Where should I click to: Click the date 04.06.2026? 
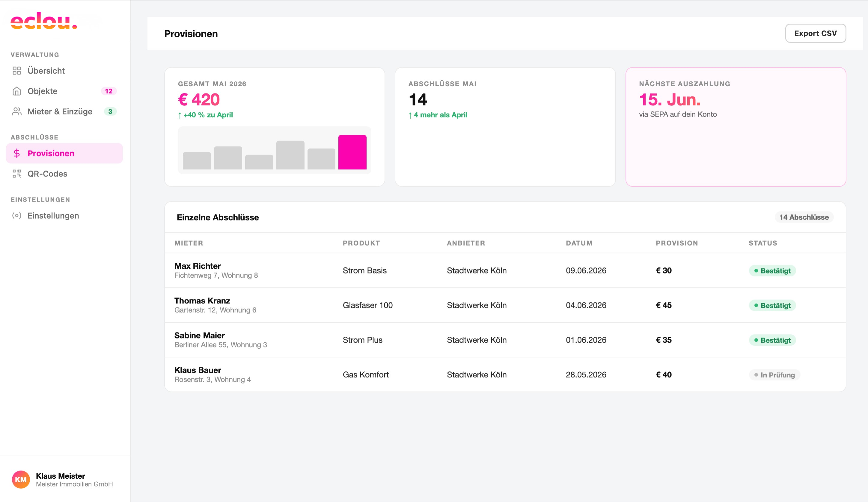pyautogui.click(x=586, y=305)
